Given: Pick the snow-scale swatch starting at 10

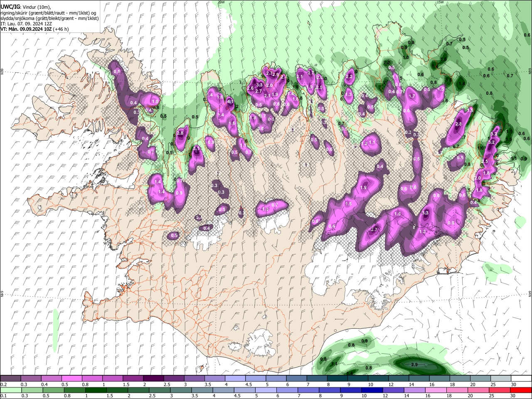Looking at the screenshot, I should tap(378, 379).
